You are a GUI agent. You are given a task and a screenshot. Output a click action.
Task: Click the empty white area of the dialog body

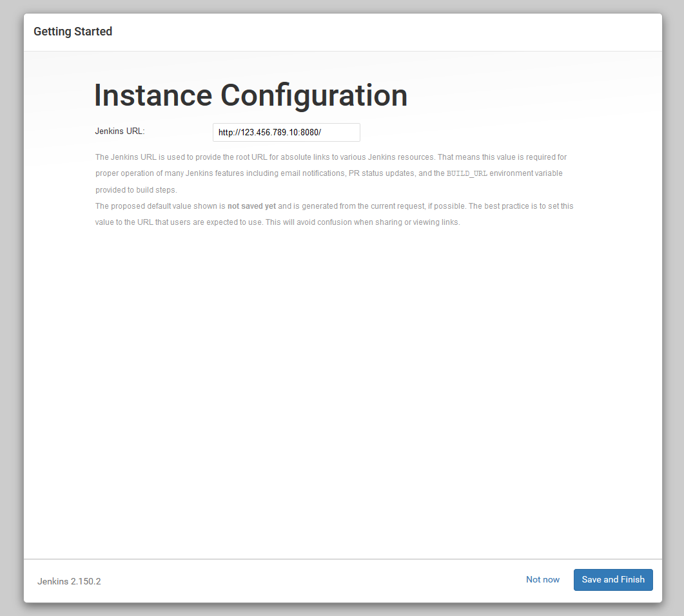(342, 387)
